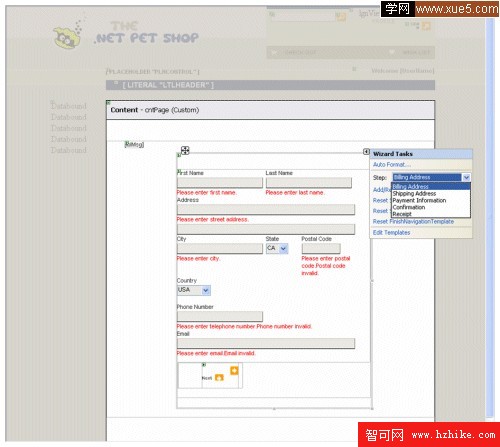The image size is (500, 447).
Task: Click 'Please enter city.' validator text
Action: [198, 258]
